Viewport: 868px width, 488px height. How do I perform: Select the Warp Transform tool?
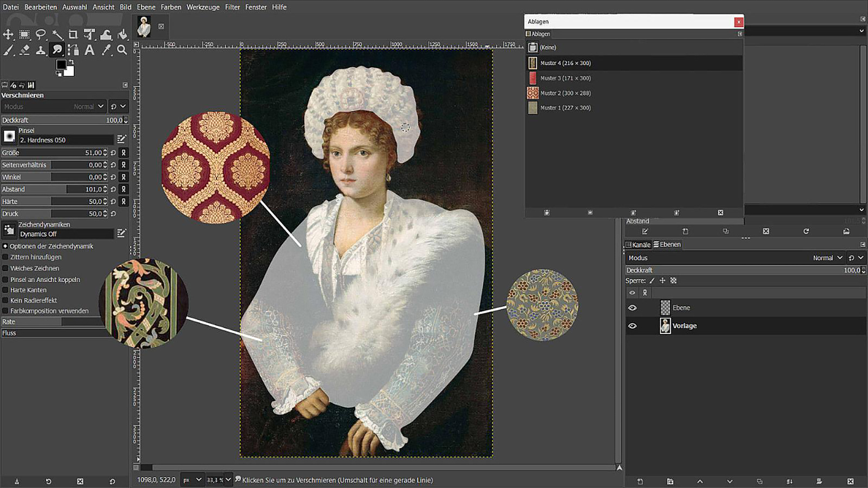pos(106,35)
